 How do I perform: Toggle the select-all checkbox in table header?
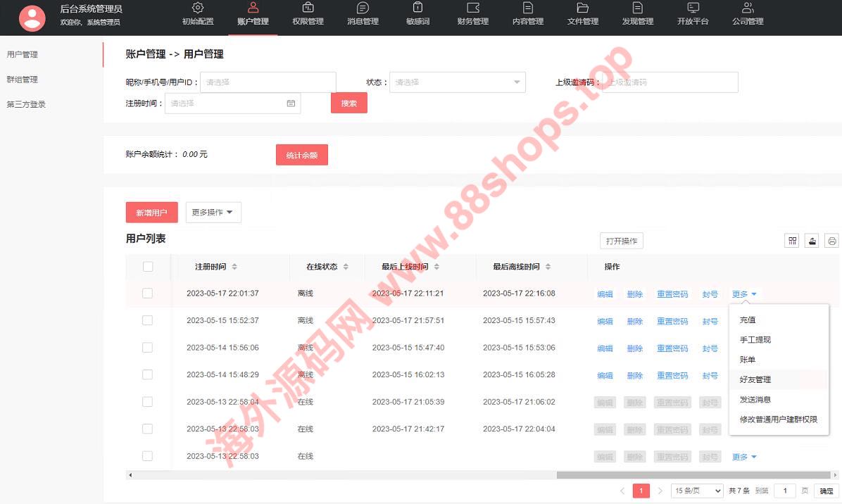point(148,267)
